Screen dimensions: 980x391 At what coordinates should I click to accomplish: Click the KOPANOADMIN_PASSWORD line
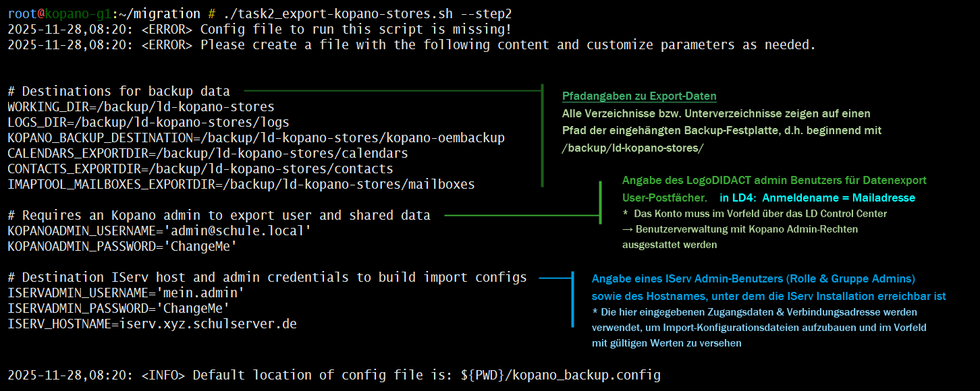click(122, 247)
